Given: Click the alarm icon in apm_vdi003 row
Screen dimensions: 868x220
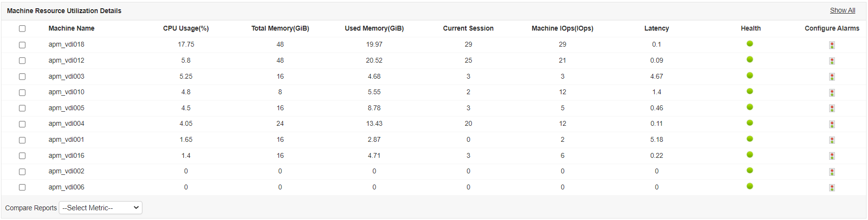Looking at the screenshot, I should [832, 77].
